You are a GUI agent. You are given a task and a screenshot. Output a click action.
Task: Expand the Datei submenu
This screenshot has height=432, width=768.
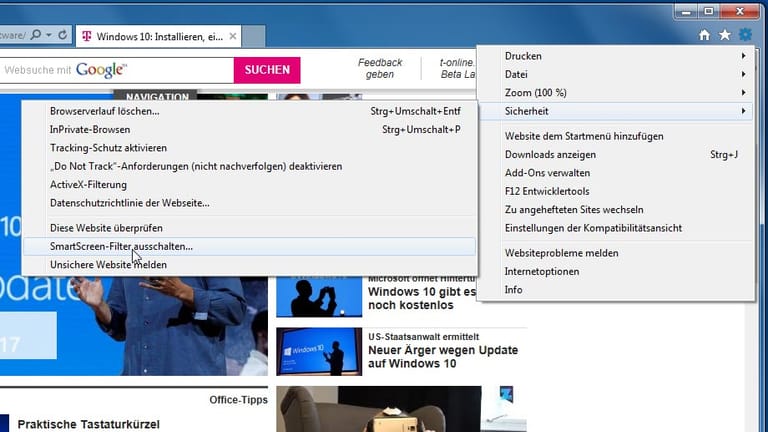tap(617, 74)
